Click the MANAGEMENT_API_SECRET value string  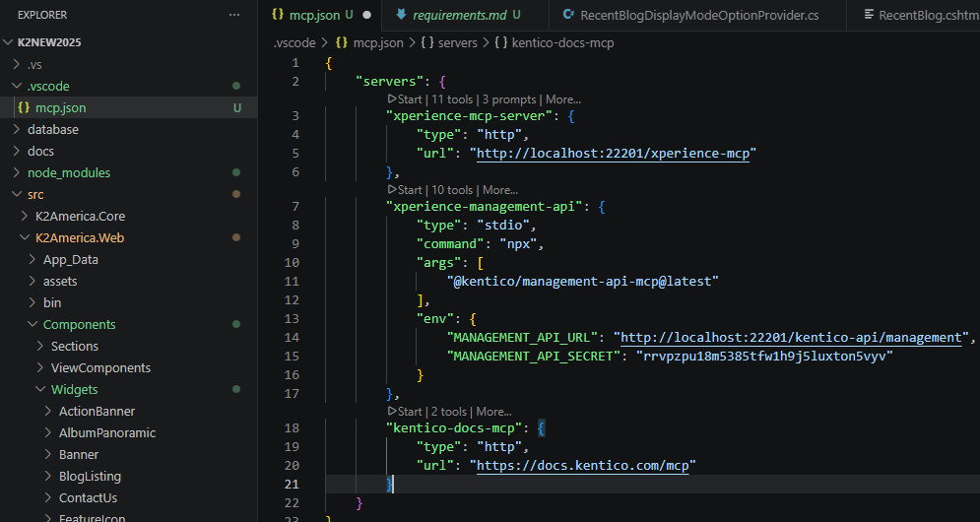[x=764, y=357]
